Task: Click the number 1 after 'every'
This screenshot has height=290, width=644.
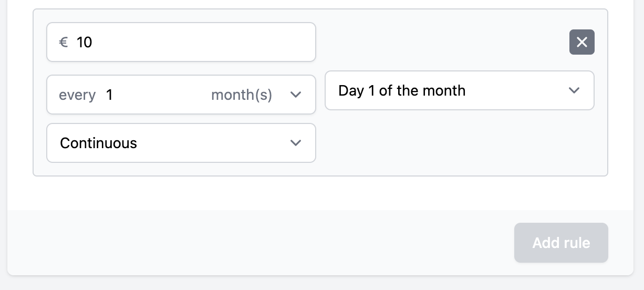Action: tap(109, 95)
